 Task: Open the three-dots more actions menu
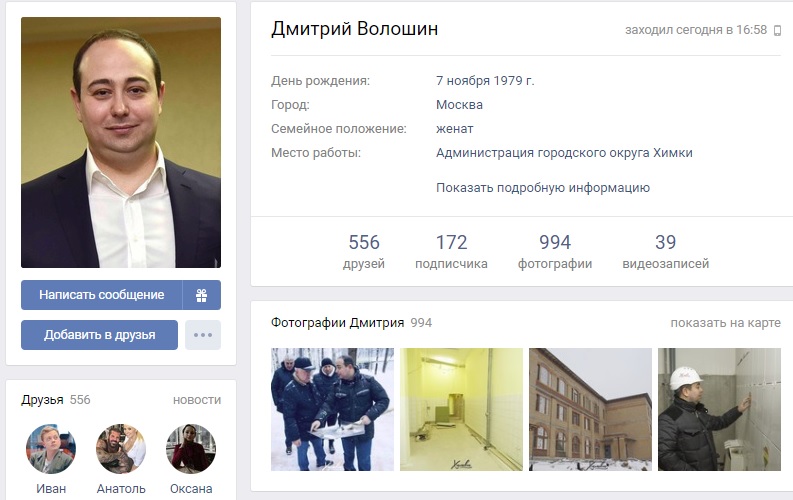coord(203,335)
